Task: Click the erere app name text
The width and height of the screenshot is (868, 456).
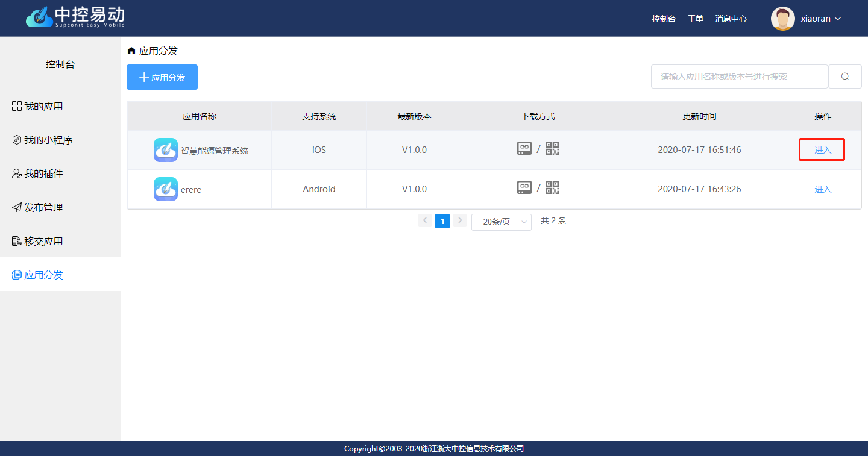Action: click(191, 190)
